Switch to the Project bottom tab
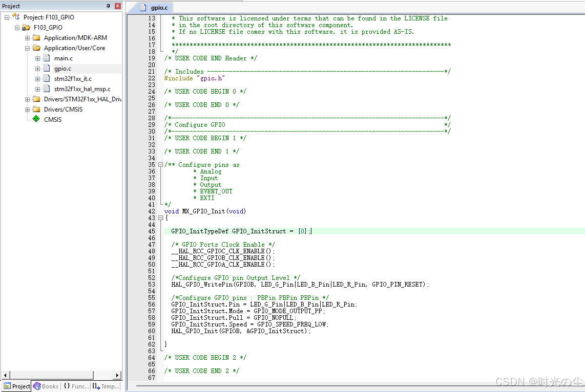The image size is (585, 392). (17, 386)
